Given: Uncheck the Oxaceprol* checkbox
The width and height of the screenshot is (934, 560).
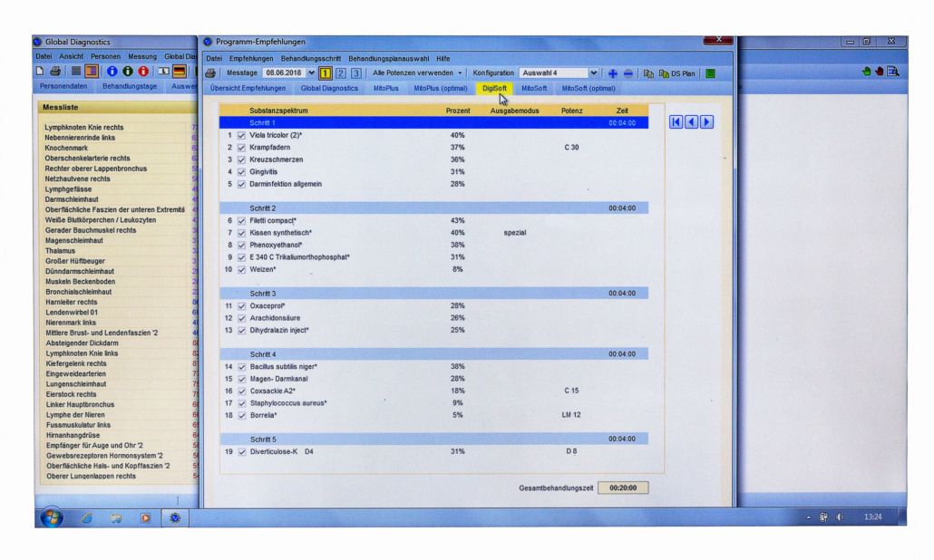Looking at the screenshot, I should 241,306.
